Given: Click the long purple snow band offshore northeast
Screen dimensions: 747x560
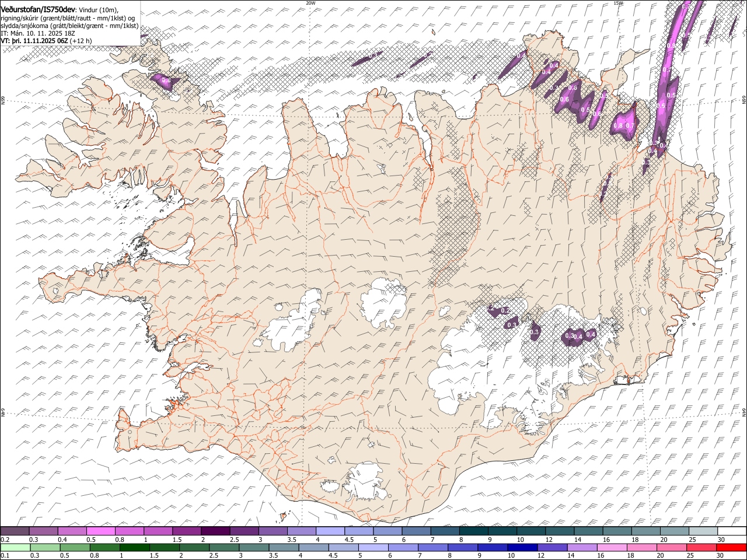Looking at the screenshot, I should click(667, 76).
